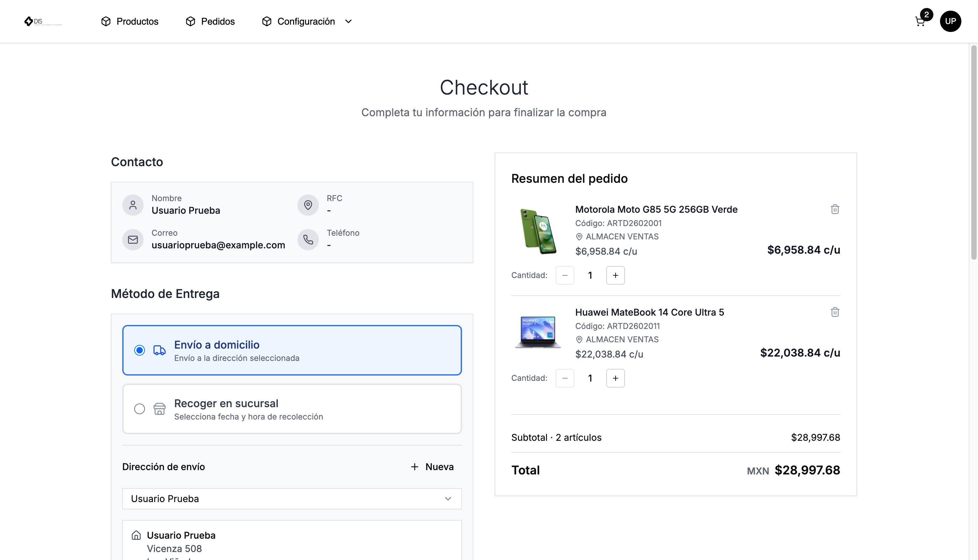
Task: Click the cart badge showing 2
Action: pos(926,15)
